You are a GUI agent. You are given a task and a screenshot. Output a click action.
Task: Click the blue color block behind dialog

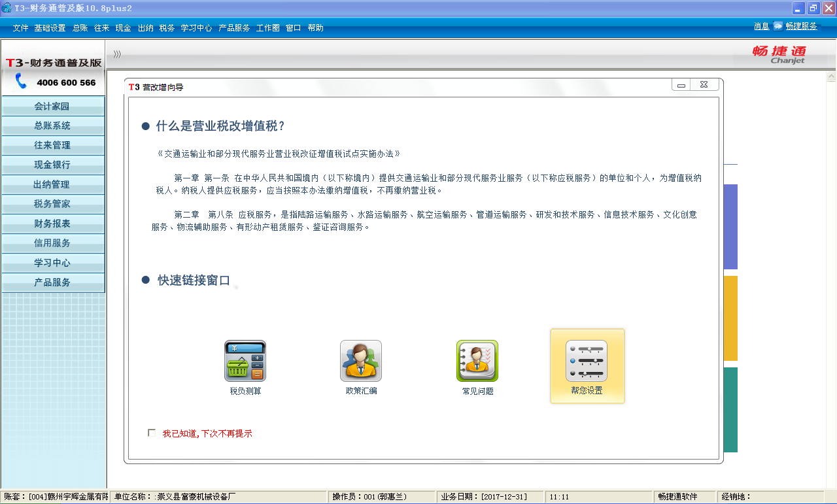[730, 227]
